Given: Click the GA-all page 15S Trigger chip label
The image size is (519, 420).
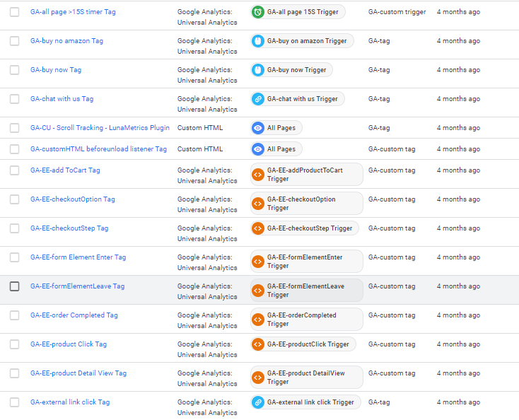Looking at the screenshot, I should click(303, 12).
